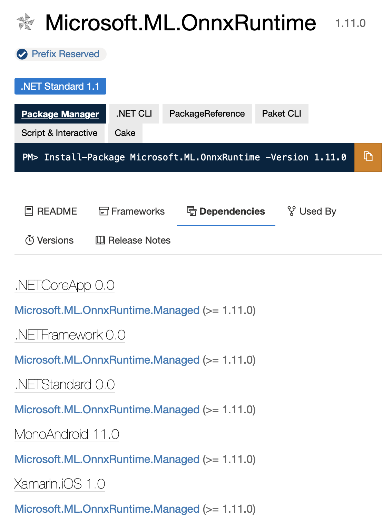Expand the .NETCoreApp 0.0 dependency group
The image size is (392, 532).
pyautogui.click(x=64, y=285)
